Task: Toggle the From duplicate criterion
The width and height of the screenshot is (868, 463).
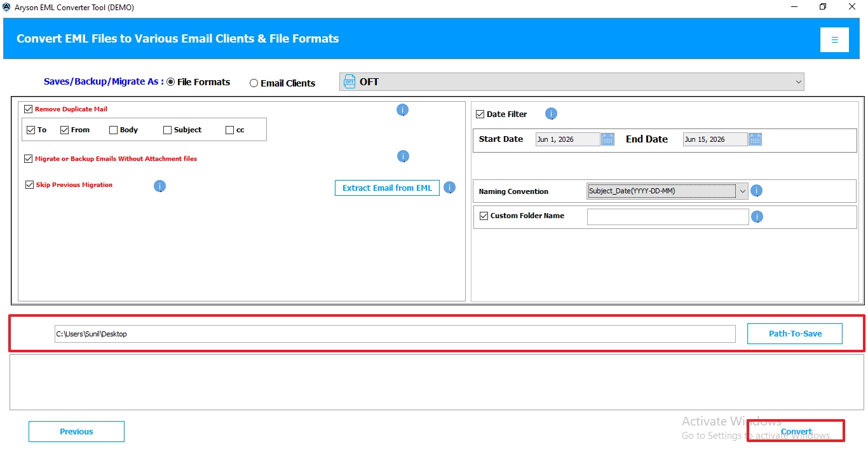Action: pos(64,130)
